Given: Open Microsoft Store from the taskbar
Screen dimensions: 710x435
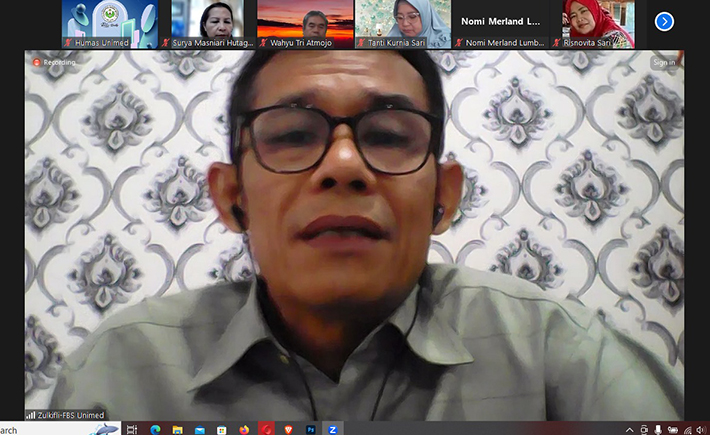Looking at the screenshot, I should click(x=221, y=429).
